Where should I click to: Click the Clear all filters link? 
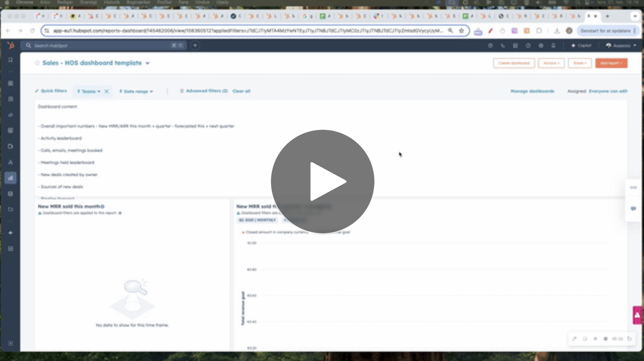tap(241, 91)
